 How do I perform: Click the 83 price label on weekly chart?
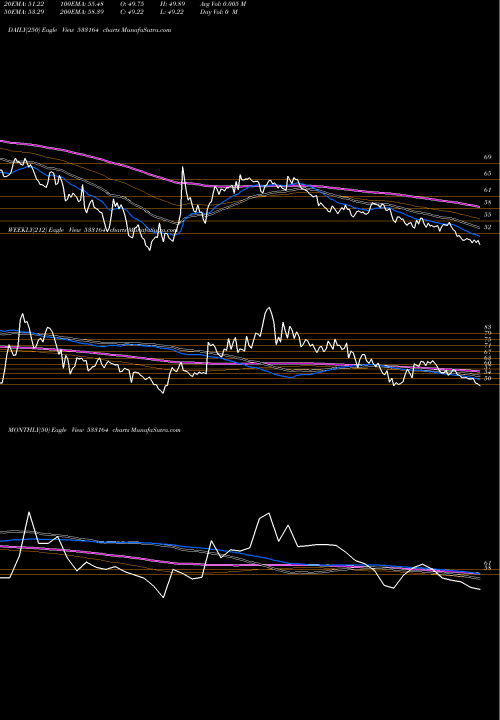(x=488, y=327)
